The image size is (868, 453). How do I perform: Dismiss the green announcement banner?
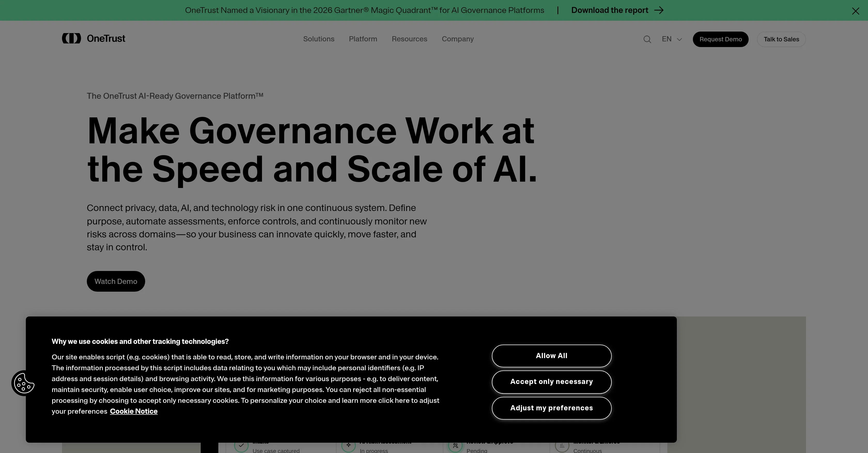point(856,11)
